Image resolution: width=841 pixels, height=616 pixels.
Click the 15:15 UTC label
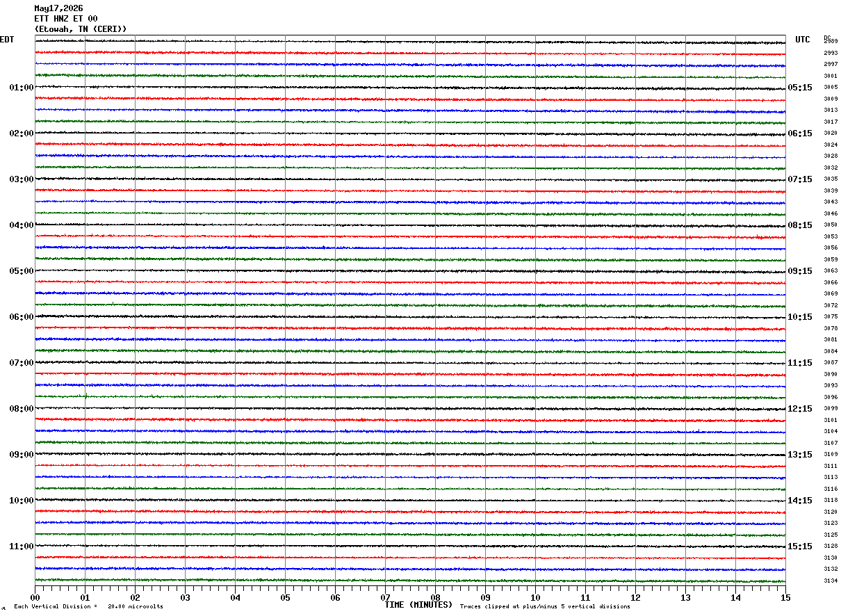[800, 546]
